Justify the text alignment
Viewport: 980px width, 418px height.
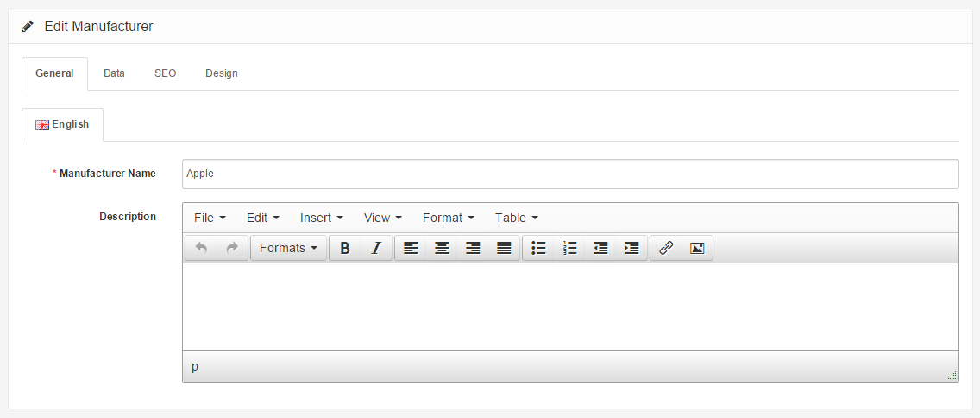(x=504, y=249)
